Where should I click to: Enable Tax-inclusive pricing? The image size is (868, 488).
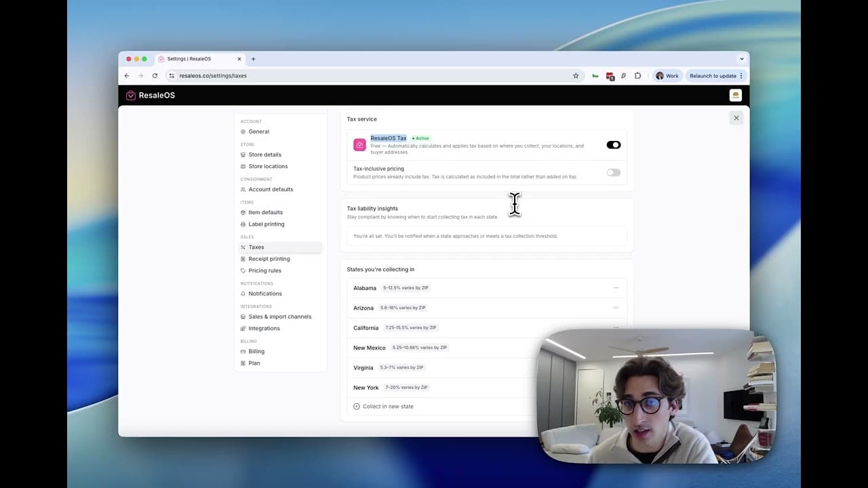coord(613,172)
